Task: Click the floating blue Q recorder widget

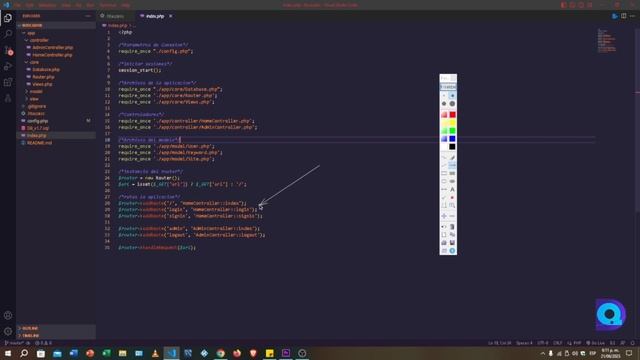Action: [611, 314]
